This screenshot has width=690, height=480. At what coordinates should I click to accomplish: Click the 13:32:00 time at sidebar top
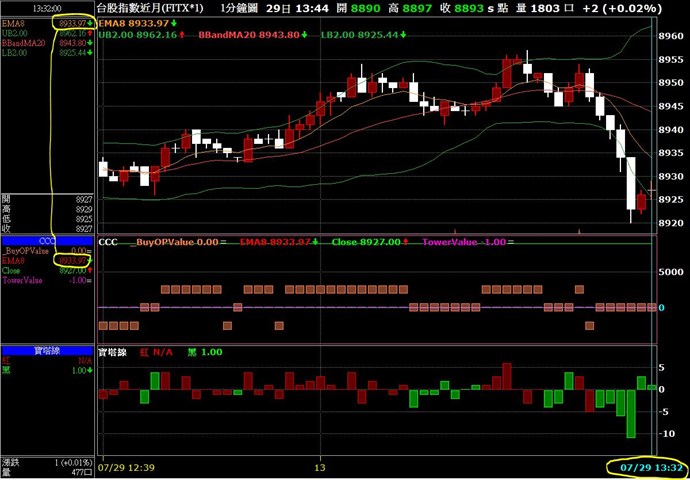click(47, 7)
